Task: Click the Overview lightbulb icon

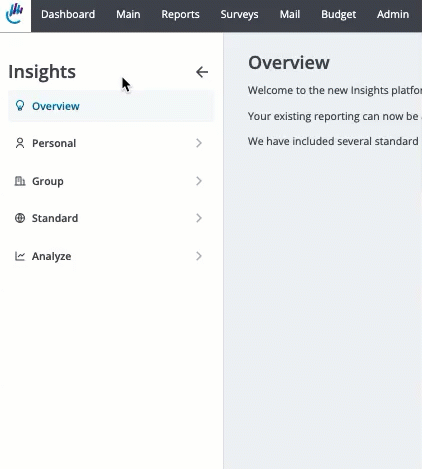Action: pyautogui.click(x=20, y=106)
